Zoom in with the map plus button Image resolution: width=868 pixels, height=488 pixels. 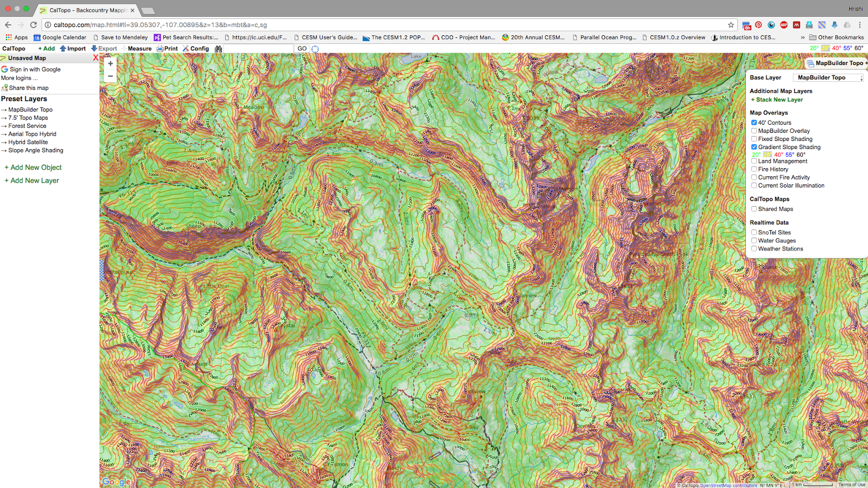(111, 63)
